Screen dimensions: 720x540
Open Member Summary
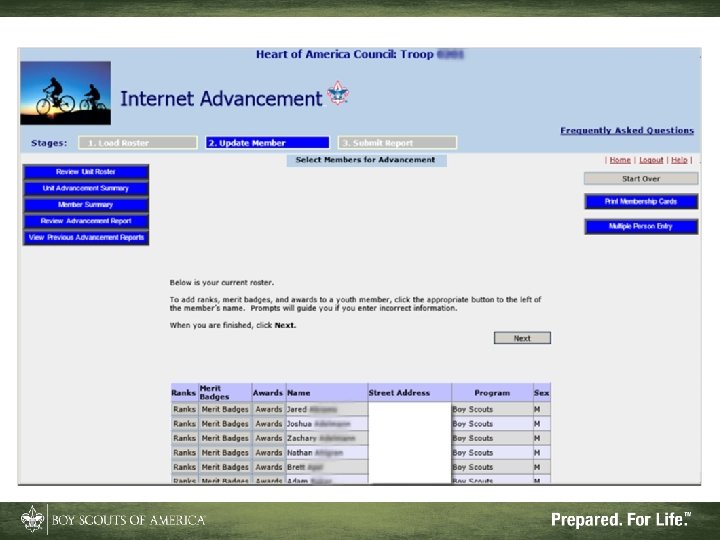point(86,205)
